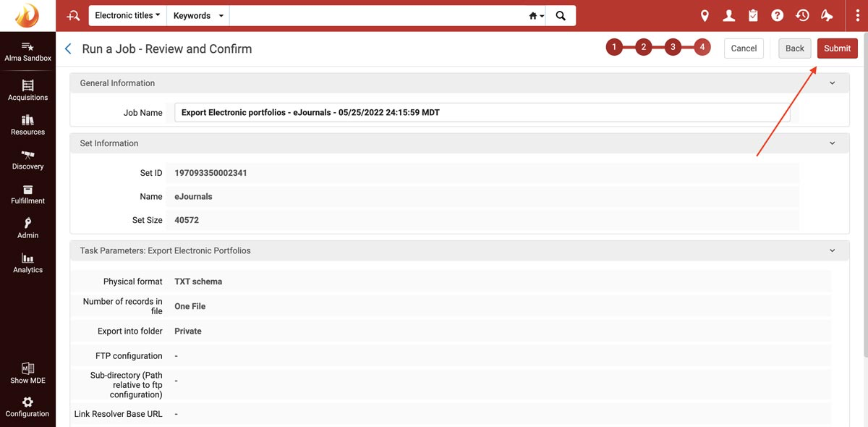The height and width of the screenshot is (427, 868).
Task: Open the vertical ellipsis menu
Action: pos(856,15)
